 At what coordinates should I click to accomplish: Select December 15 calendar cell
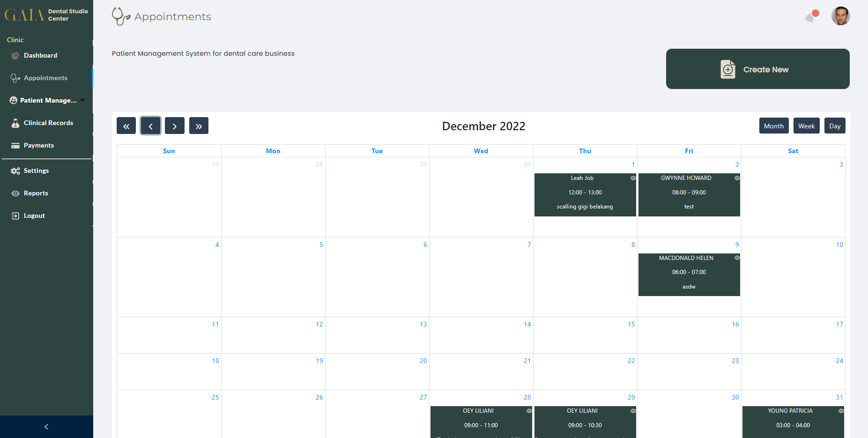pos(585,335)
